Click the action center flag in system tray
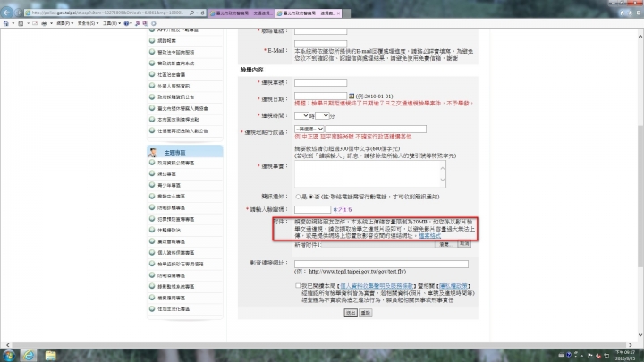 coord(590,355)
